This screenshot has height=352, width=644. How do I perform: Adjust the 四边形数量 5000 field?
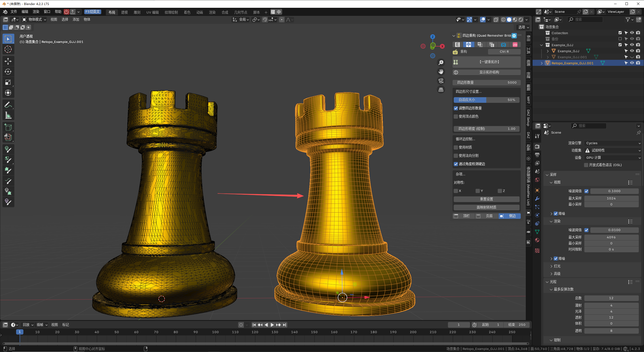(x=487, y=83)
